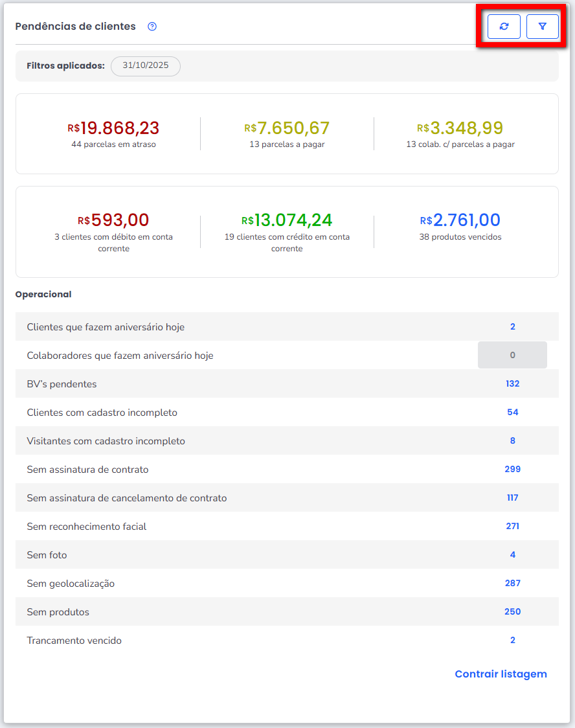The width and height of the screenshot is (575, 728).
Task: Open the 271 without facial recognition count
Action: (x=512, y=527)
